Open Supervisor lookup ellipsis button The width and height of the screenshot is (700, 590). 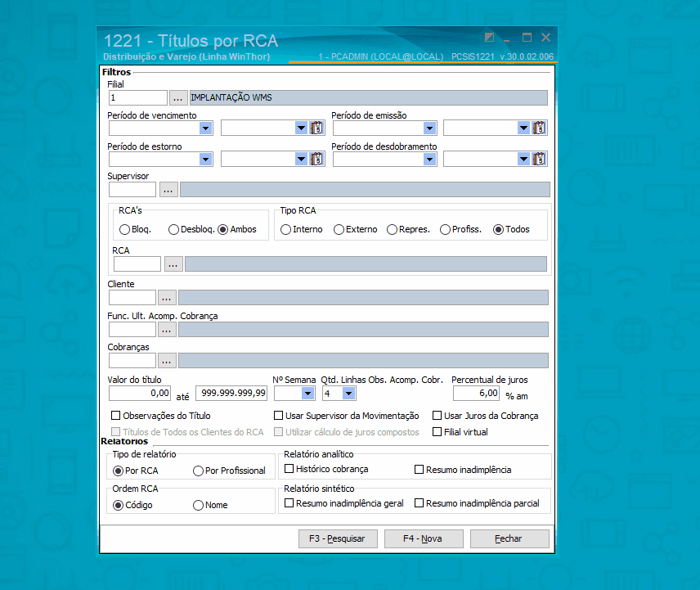(168, 189)
